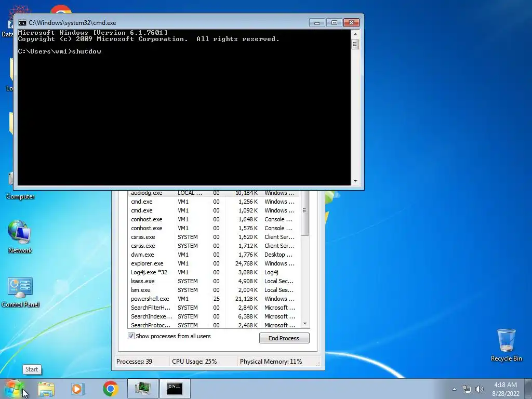532x399 pixels.
Task: Click the End Process button
Action: tap(284, 338)
